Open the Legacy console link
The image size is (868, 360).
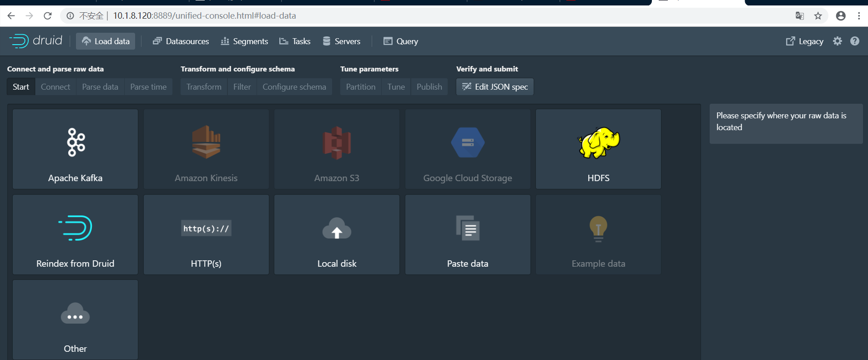(804, 41)
